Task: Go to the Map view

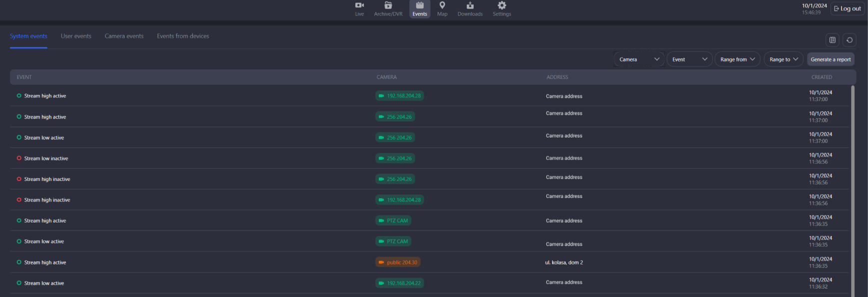Action: click(x=442, y=8)
